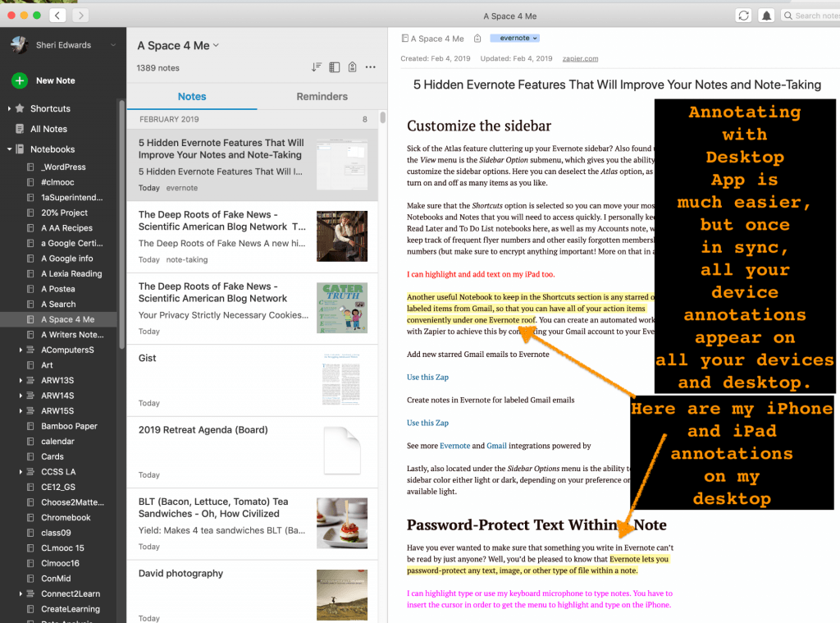Click Sheri Edwards profile avatar

20,45
